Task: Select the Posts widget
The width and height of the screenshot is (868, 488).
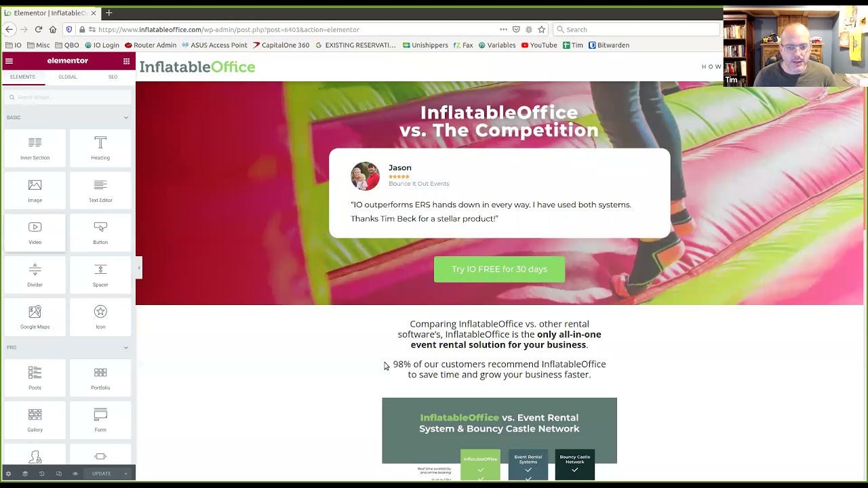Action: click(x=35, y=378)
